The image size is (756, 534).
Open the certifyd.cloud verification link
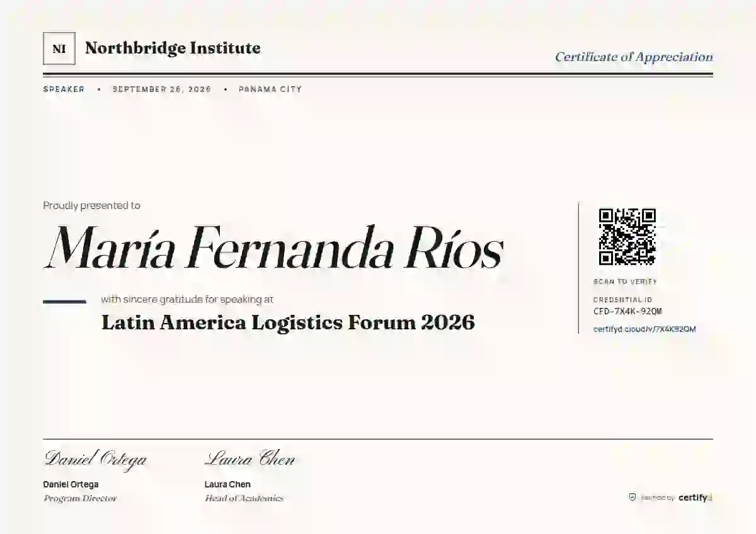coord(644,329)
